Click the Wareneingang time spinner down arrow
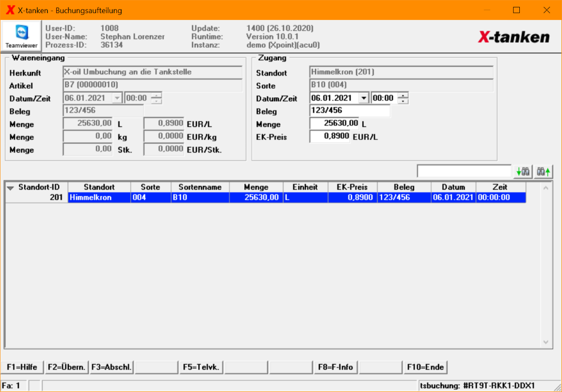 click(x=156, y=101)
